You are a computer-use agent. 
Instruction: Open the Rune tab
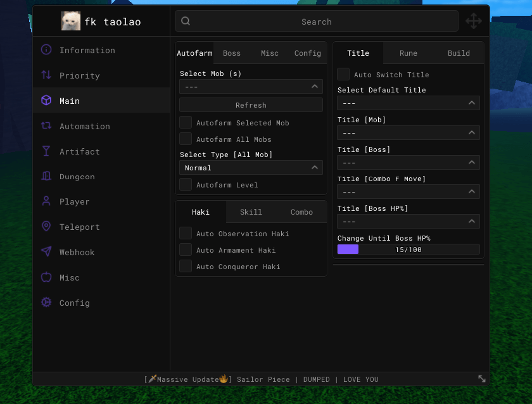[408, 53]
